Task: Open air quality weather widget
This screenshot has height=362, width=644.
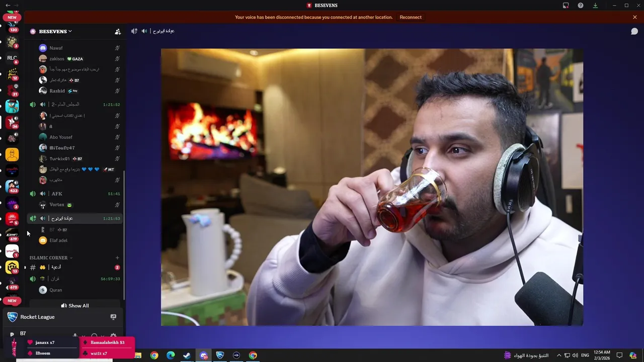Action: coord(527,355)
